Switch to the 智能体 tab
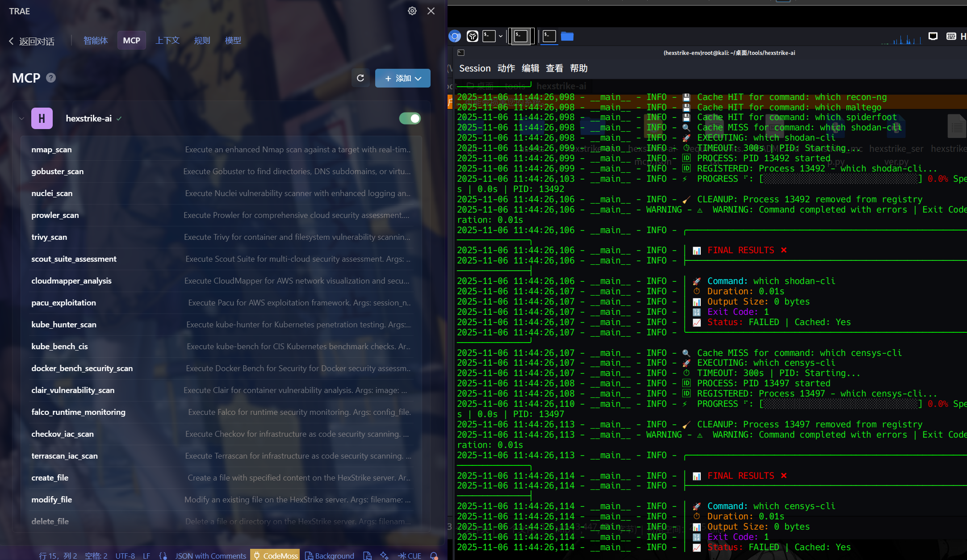This screenshot has height=560, width=967. pyautogui.click(x=96, y=41)
